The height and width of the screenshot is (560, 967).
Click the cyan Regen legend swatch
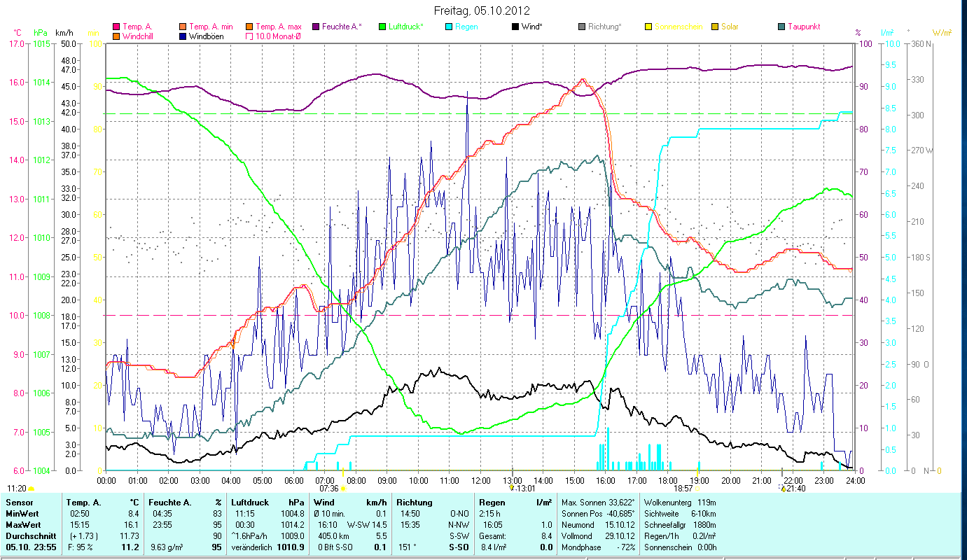pyautogui.click(x=449, y=27)
